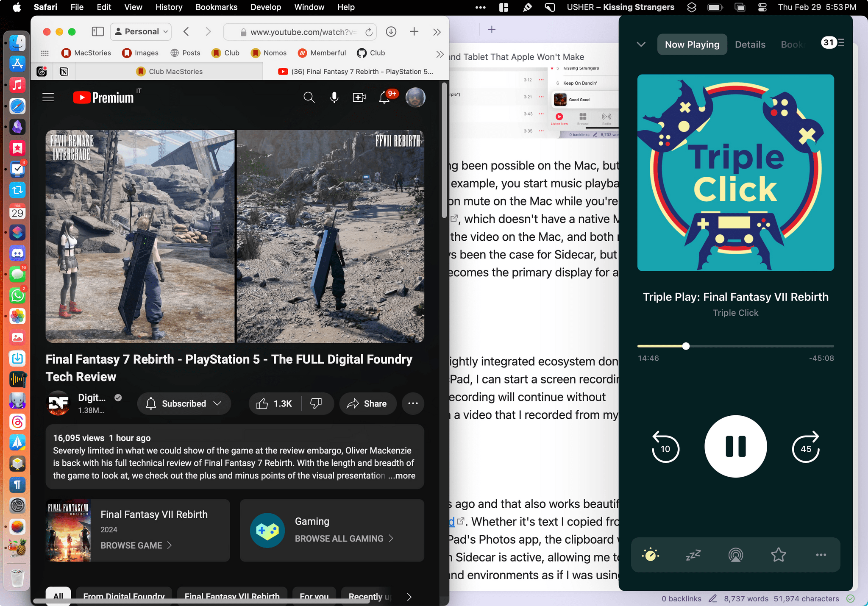Open the YouTube hamburger guide menu
This screenshot has height=606, width=868.
point(48,98)
